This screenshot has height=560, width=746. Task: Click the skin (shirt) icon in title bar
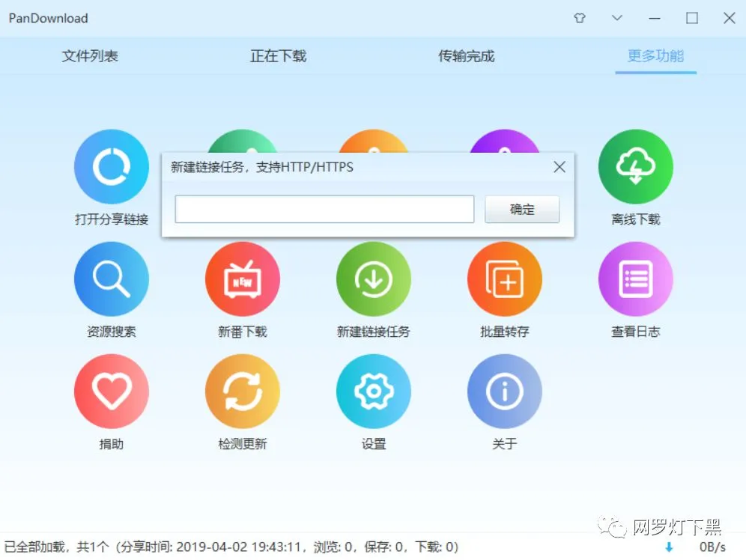(580, 18)
